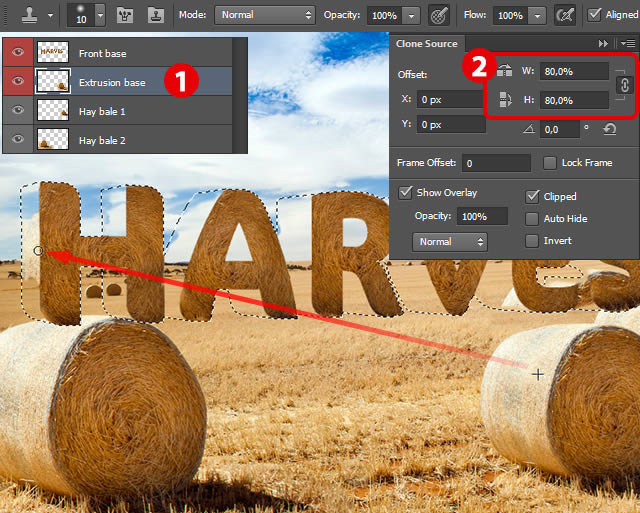Viewport: 640px width, 513px height.
Task: Open the brush Opacity slider arrow
Action: pos(411,16)
